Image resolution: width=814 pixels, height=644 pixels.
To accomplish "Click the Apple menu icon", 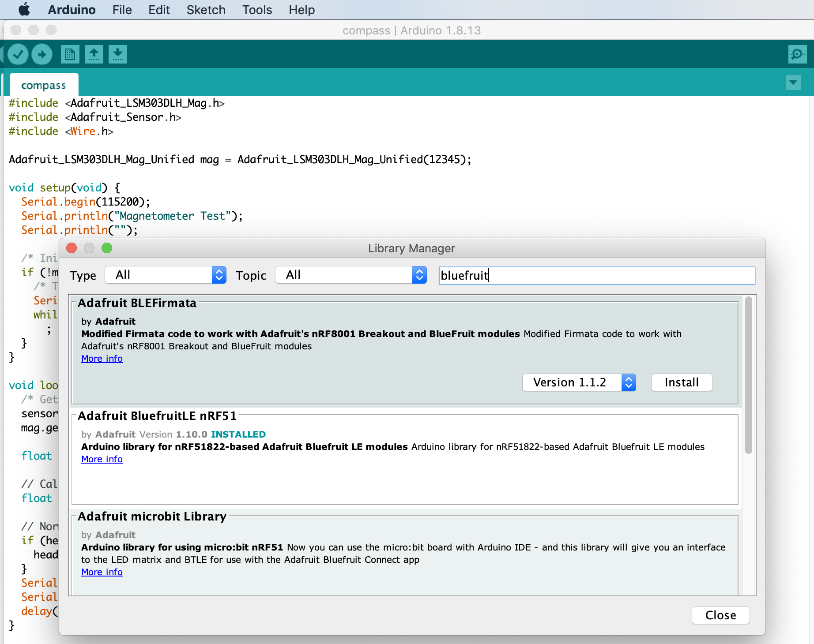I will (24, 9).
